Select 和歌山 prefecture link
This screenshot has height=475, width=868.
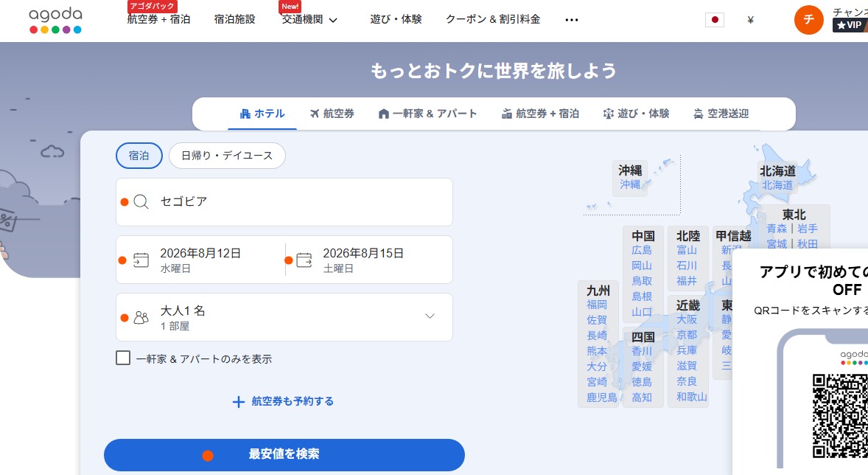[692, 397]
